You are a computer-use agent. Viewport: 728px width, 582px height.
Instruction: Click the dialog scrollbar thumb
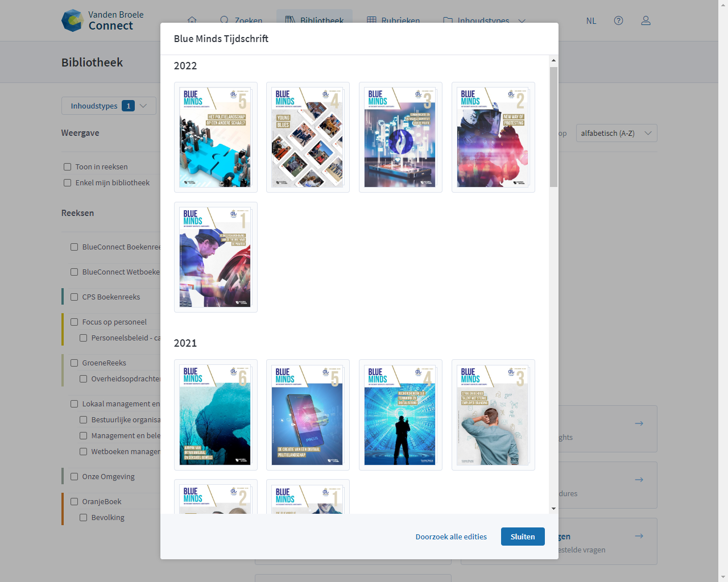tap(553, 127)
